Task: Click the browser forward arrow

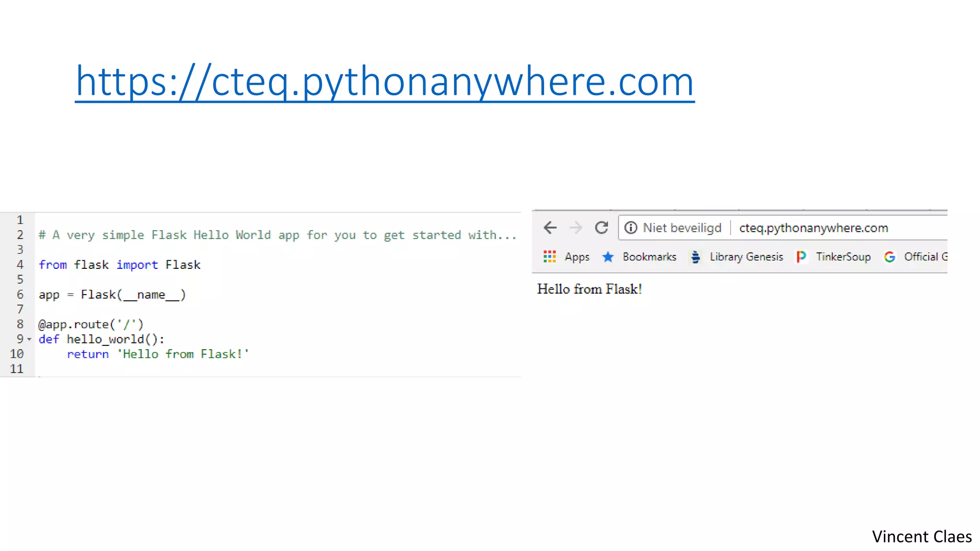Action: coord(576,228)
